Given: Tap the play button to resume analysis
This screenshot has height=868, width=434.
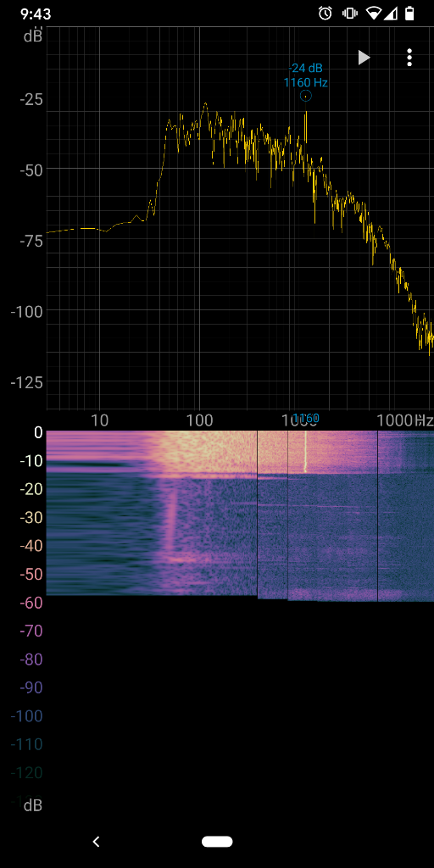Looking at the screenshot, I should tap(364, 58).
